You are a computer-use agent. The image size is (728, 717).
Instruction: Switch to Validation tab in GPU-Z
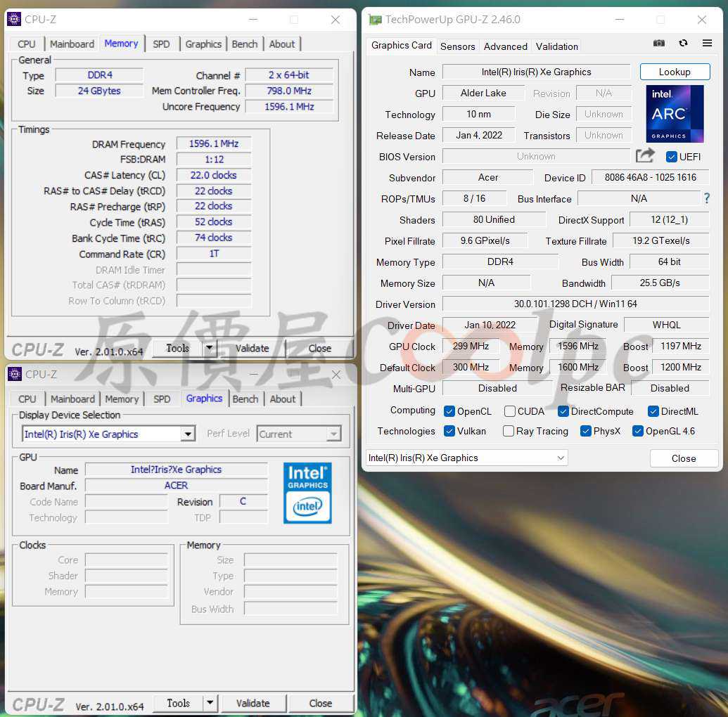556,46
